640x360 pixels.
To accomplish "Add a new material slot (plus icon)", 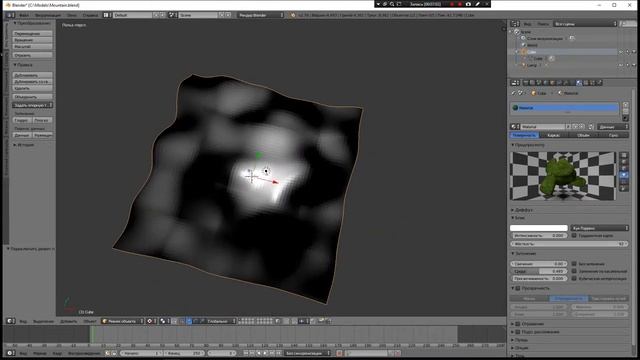I will tap(625, 105).
